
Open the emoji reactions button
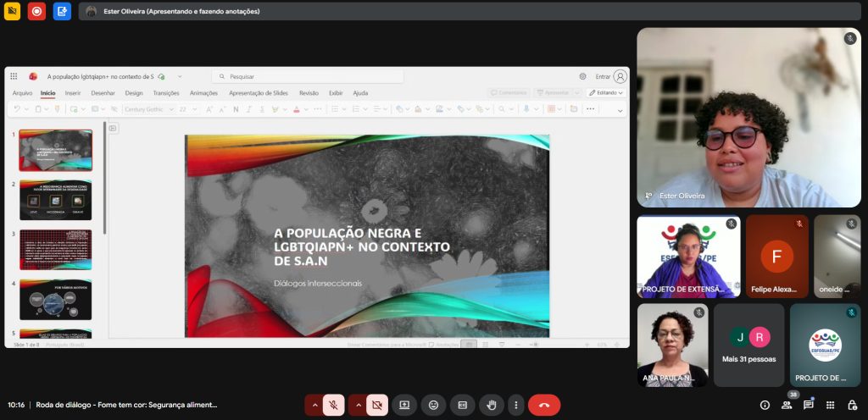pyautogui.click(x=433, y=405)
